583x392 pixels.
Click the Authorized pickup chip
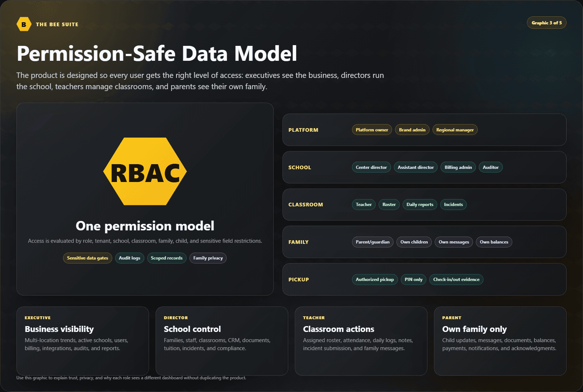[375, 280]
